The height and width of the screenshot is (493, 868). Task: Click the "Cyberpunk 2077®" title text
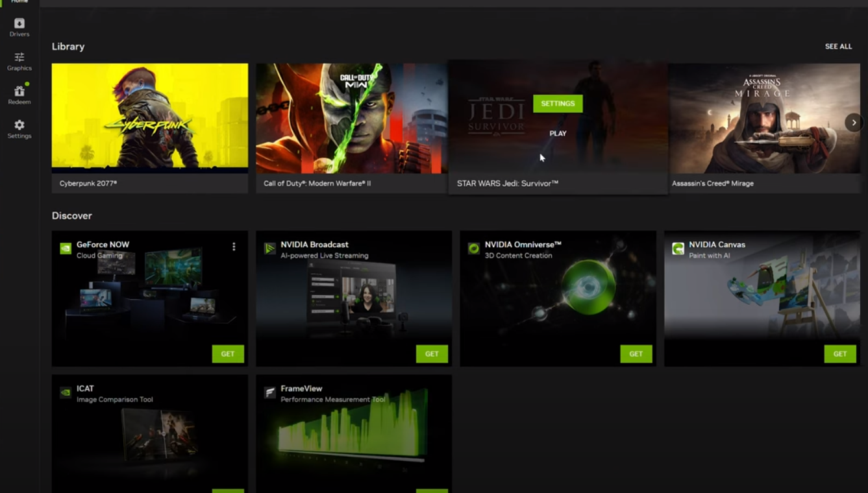pos(88,184)
